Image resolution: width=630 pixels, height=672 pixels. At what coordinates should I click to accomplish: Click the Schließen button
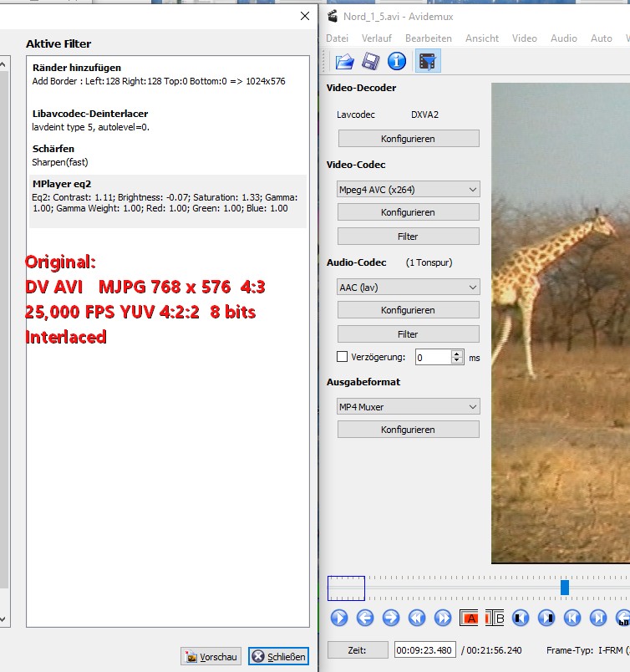tap(278, 657)
